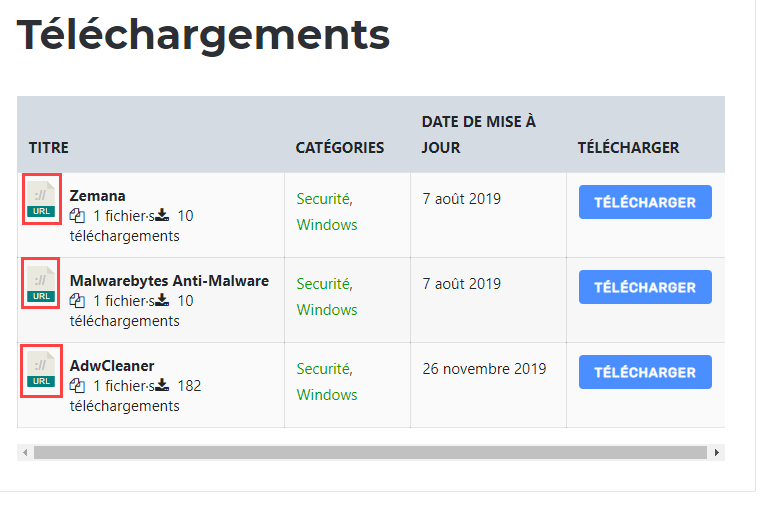
Task: Click the URL file icon beside AdwCleaner
Action: (42, 369)
